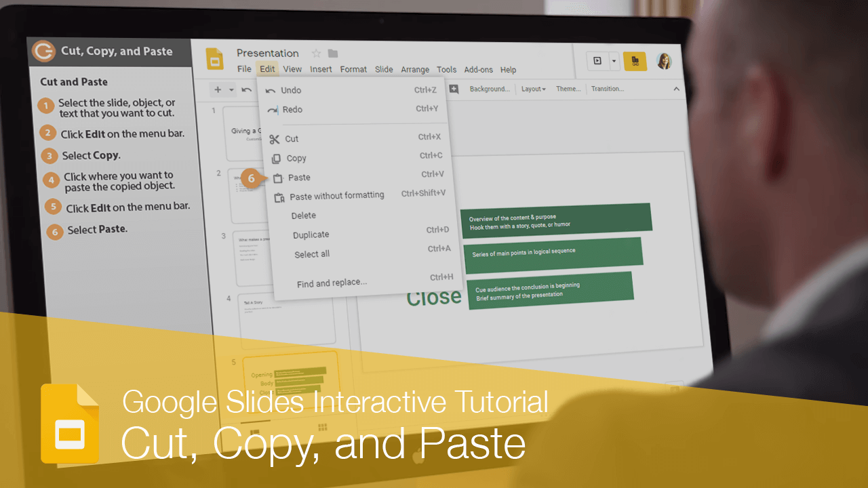Click the Present button icon
Image resolution: width=868 pixels, height=488 pixels.
pyautogui.click(x=597, y=61)
